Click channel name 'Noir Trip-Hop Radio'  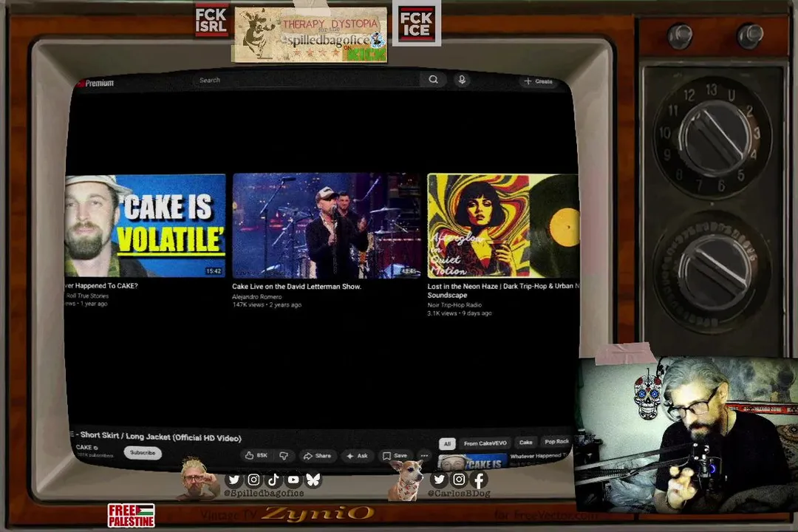coord(454,305)
